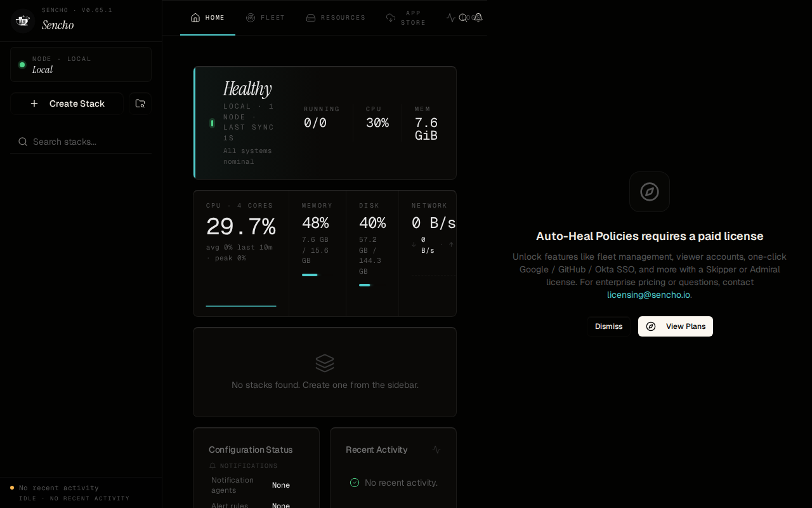Click the folder search icon beside Create Stack
812x508 pixels.
[140, 104]
